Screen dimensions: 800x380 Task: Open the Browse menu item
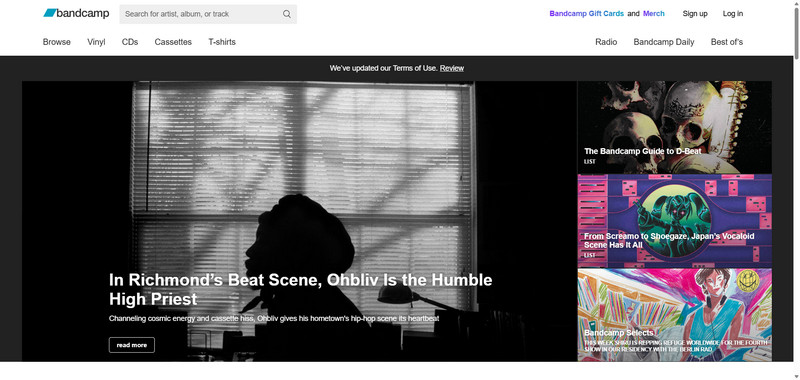pyautogui.click(x=57, y=42)
